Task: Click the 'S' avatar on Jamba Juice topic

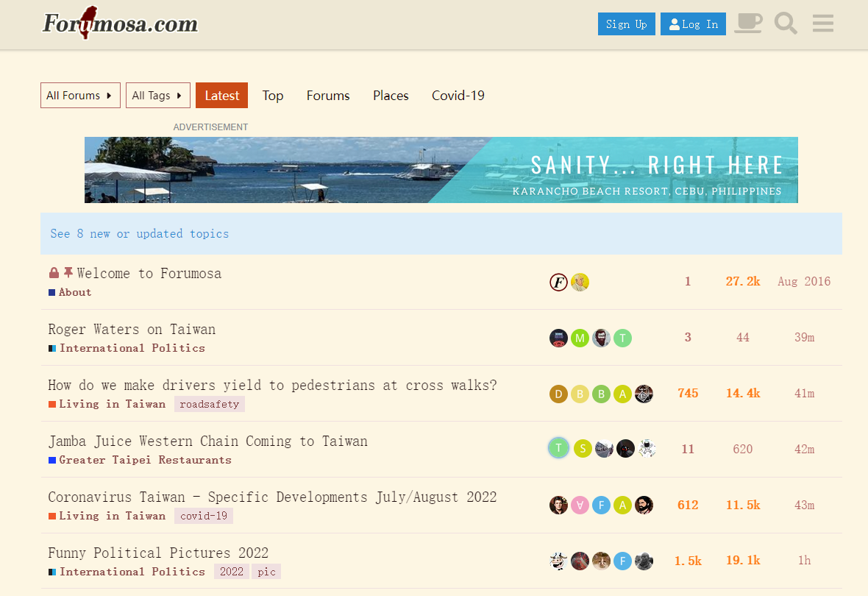Action: click(582, 449)
